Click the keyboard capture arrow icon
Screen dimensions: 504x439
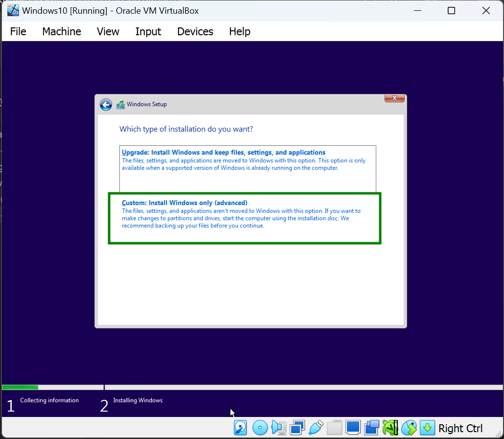(x=427, y=428)
